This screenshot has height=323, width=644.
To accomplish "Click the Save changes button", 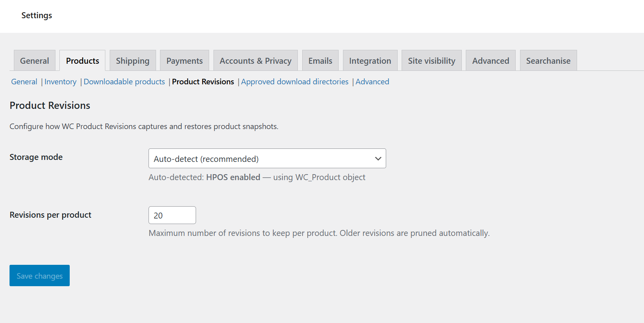I will [40, 275].
